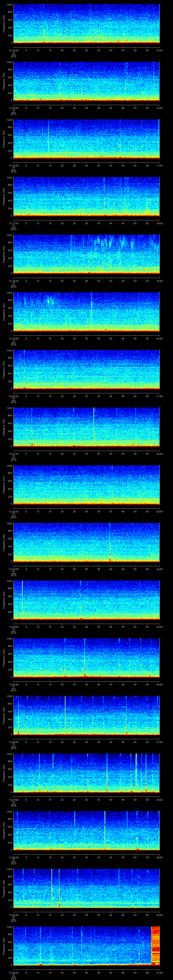Image resolution: width=173 pixels, height=980 pixels.
Task: Click the 19:00 end time label
Action: [x=159, y=281]
